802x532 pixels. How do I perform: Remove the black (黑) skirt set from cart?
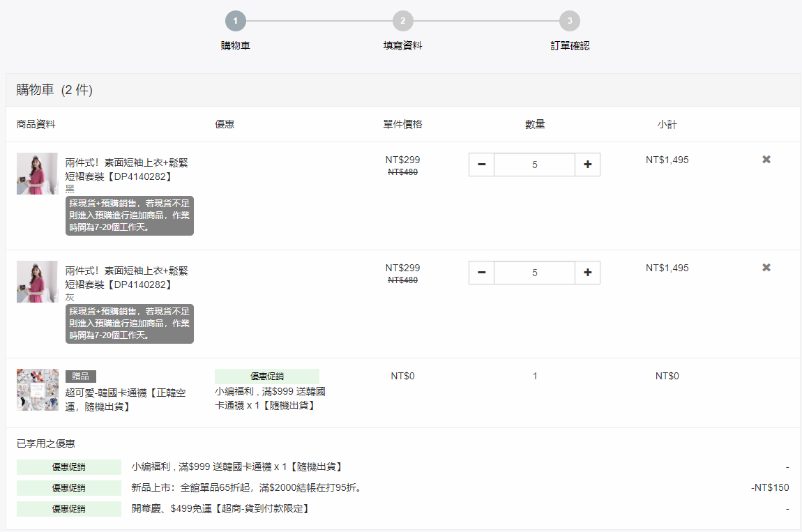766,160
